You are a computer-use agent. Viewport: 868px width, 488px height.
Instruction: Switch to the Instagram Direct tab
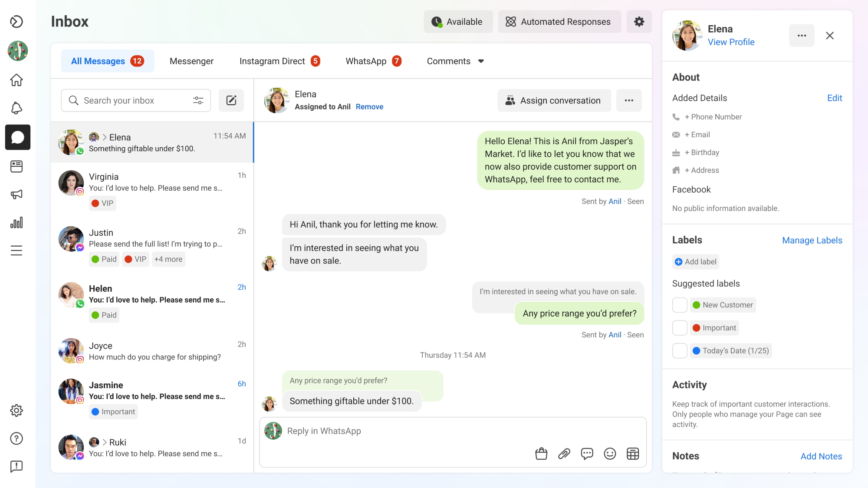[x=272, y=61]
